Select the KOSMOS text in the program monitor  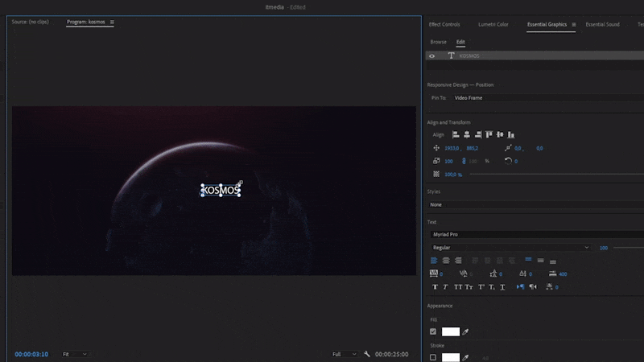pos(221,190)
